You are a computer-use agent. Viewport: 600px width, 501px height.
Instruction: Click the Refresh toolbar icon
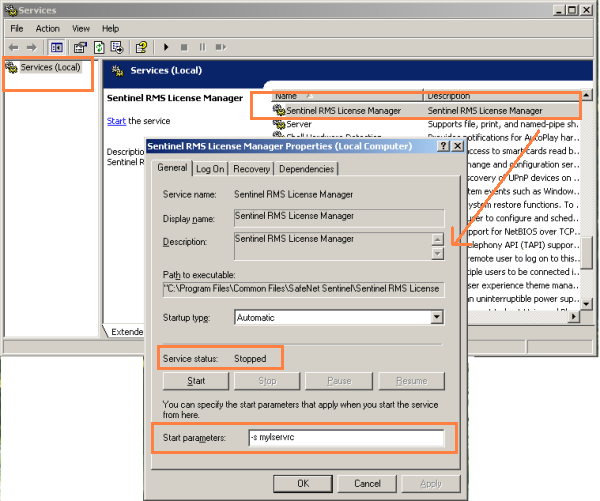[x=99, y=47]
